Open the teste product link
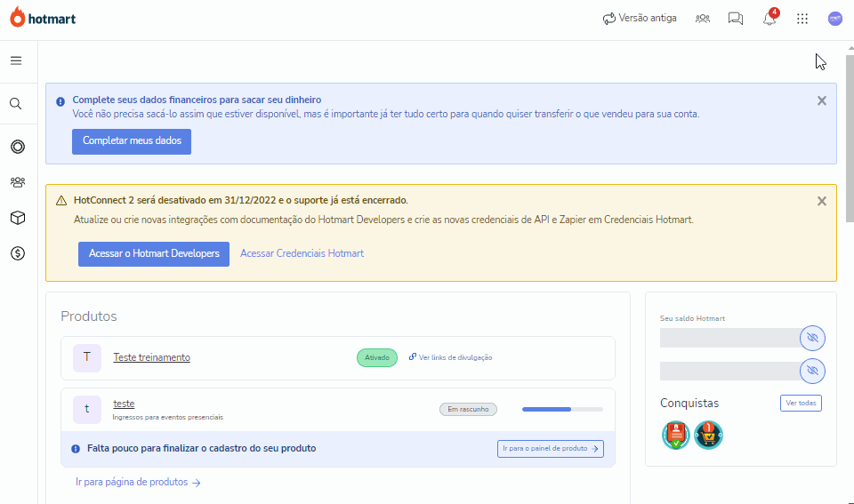This screenshot has width=854, height=504. click(124, 404)
